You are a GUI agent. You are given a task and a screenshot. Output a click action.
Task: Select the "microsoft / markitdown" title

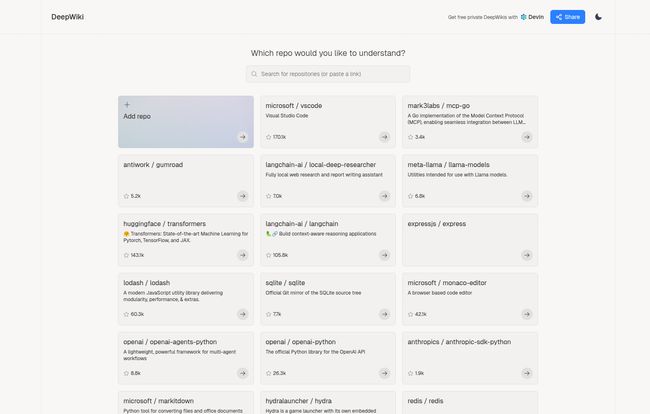click(158, 401)
